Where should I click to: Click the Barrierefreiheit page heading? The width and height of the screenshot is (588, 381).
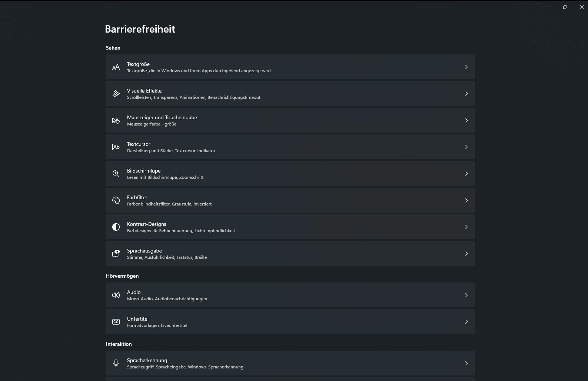pos(140,29)
